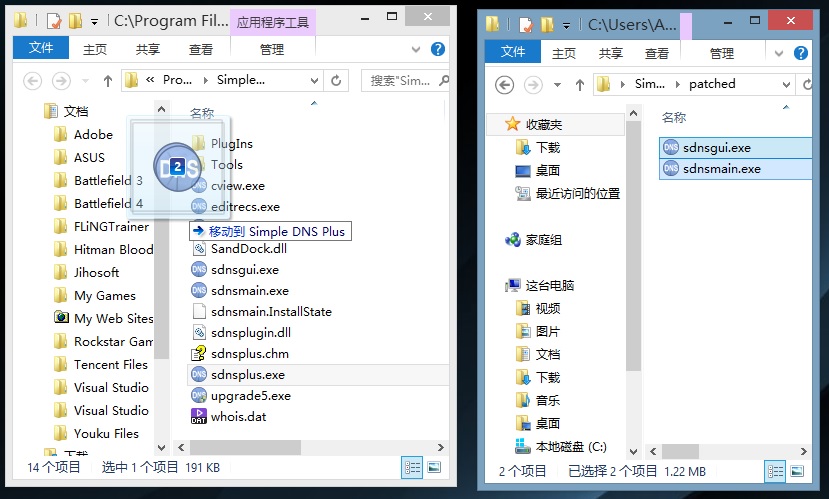Select sdnsplus.chm help file
This screenshot has height=499, width=829.
(240, 354)
